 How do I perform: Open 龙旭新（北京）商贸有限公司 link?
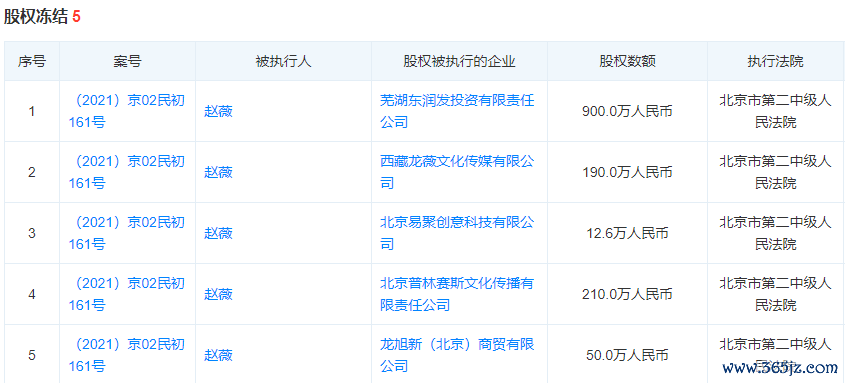[457, 355]
